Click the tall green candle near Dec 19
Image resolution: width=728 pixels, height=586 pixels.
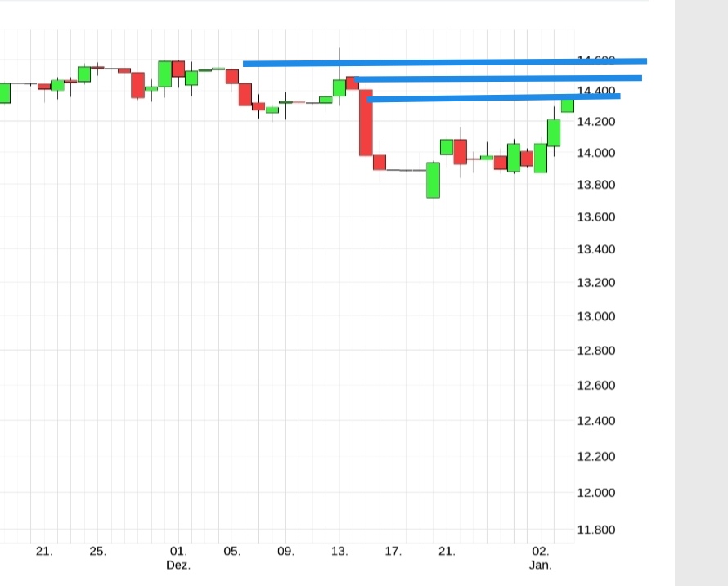[431, 178]
